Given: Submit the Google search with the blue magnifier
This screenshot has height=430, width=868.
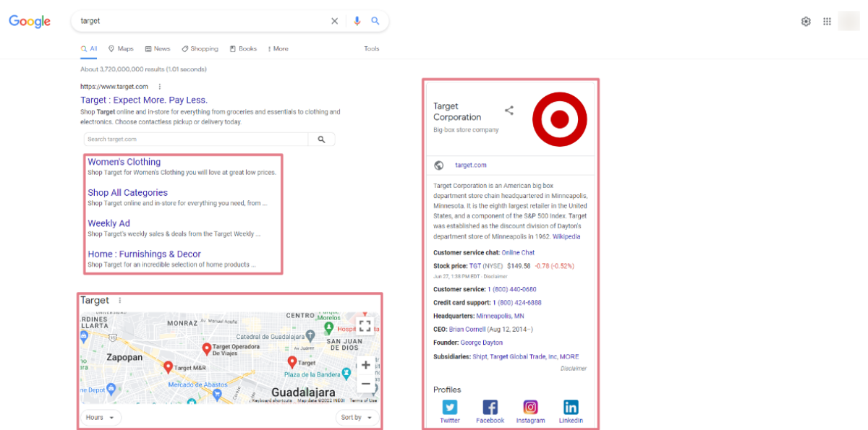Looking at the screenshot, I should click(x=375, y=21).
